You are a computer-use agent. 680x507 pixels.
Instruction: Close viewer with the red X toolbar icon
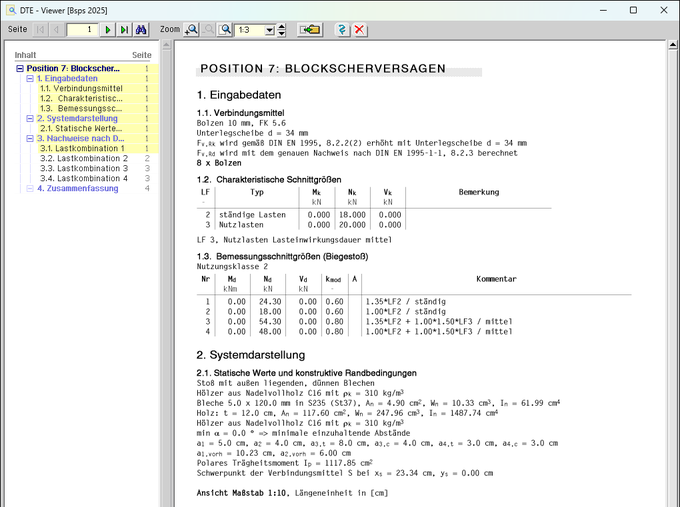pos(359,30)
